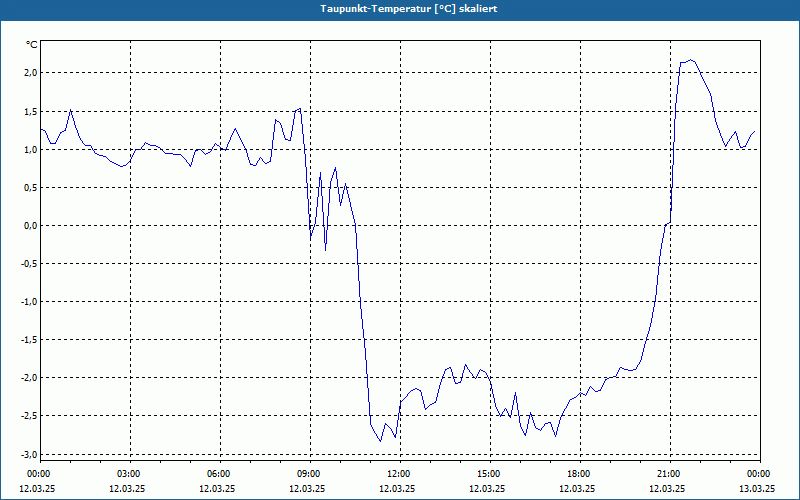
Task: Click the 09:00 time axis label
Action: pyautogui.click(x=309, y=474)
